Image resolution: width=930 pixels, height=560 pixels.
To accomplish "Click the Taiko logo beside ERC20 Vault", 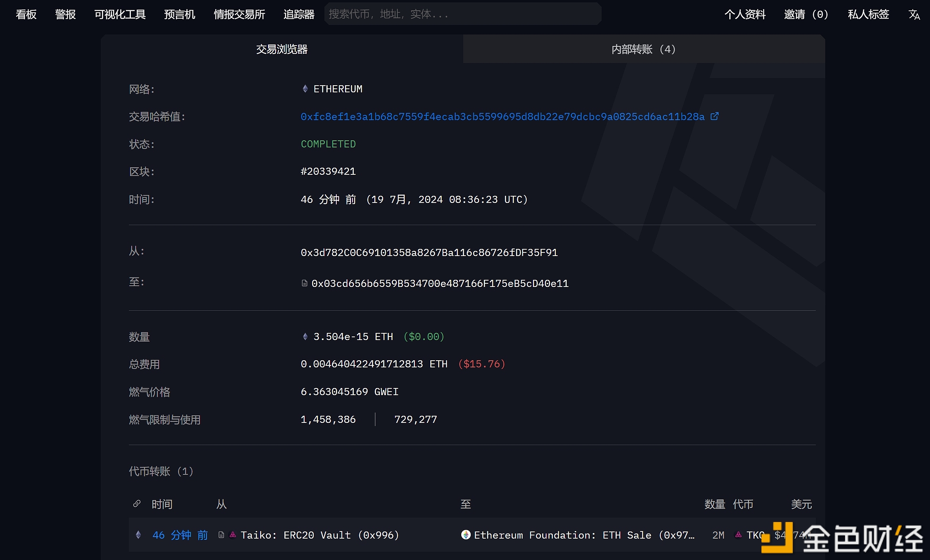I will pos(233,535).
